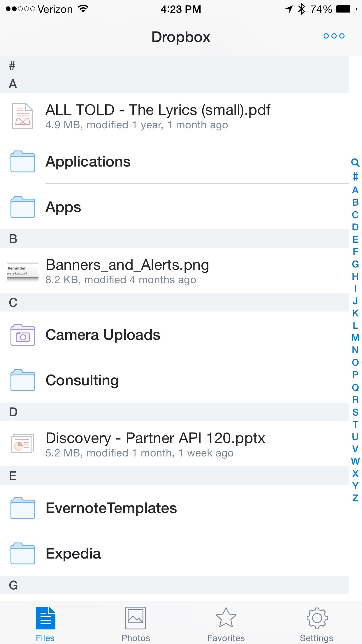Jump to letter R in index bar
The width and height of the screenshot is (362, 644).
click(355, 400)
